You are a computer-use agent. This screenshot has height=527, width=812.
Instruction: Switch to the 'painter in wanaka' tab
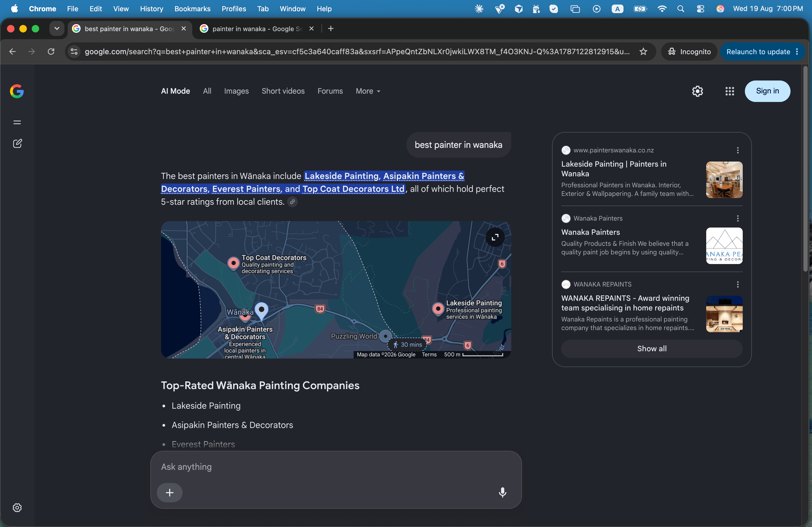click(x=257, y=29)
